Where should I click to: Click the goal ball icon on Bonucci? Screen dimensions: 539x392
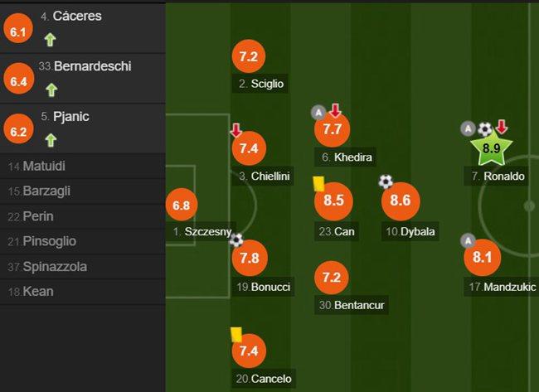pos(236,240)
